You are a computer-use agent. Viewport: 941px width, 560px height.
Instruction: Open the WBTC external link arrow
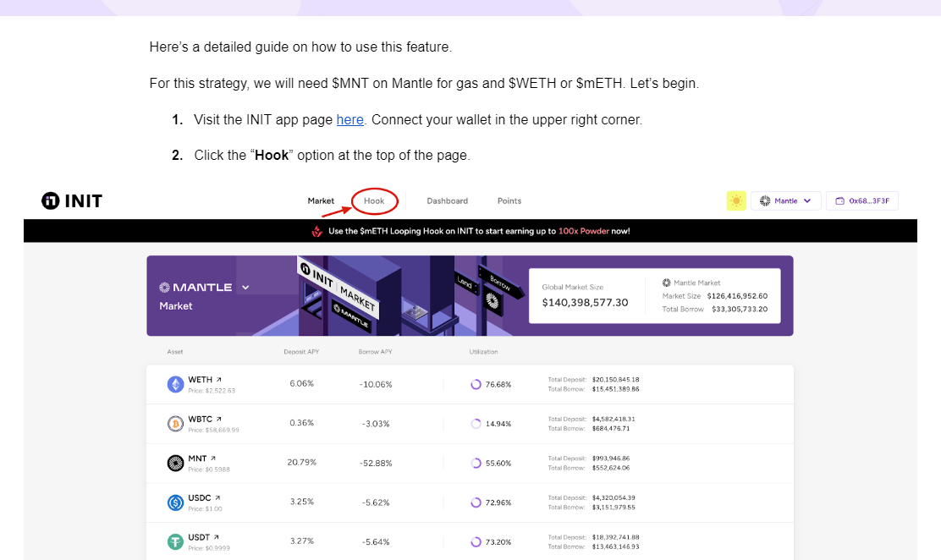click(219, 419)
